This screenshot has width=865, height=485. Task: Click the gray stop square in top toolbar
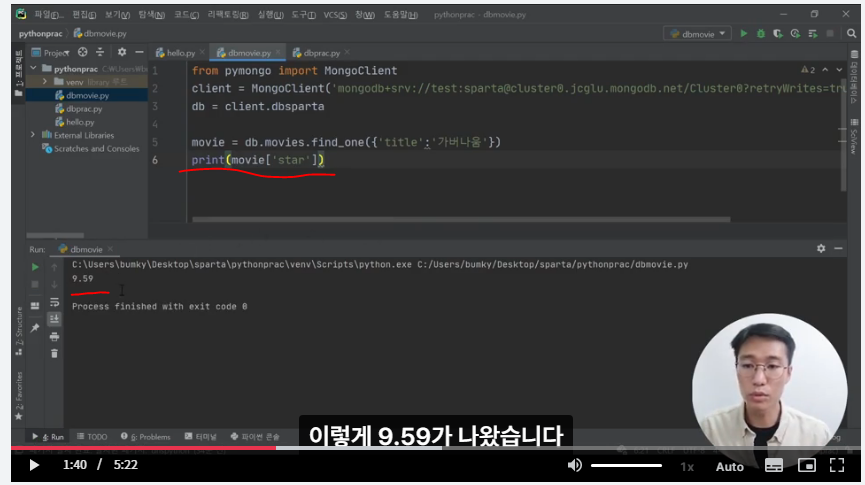(x=830, y=34)
